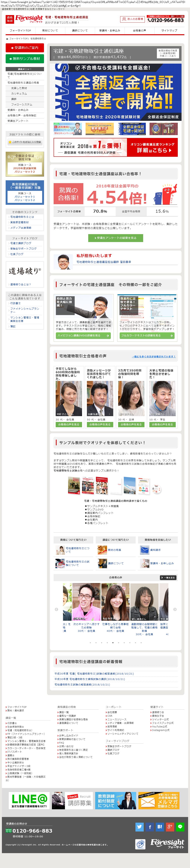Viewport: 190px width, 868px height.
Task: Show previous testimonials with left carousel arrow
Action: coord(56,609)
